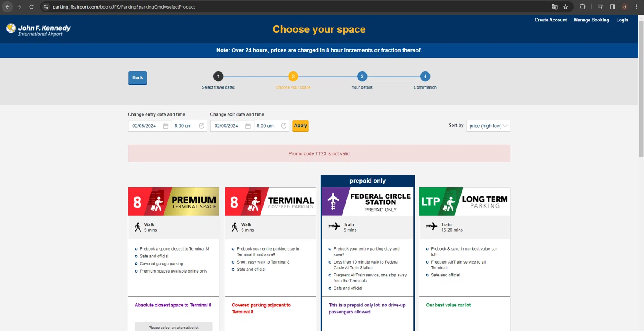Image resolution: width=644 pixels, height=331 pixels.
Task: Open Chrome three-dot menu
Action: 636,7
